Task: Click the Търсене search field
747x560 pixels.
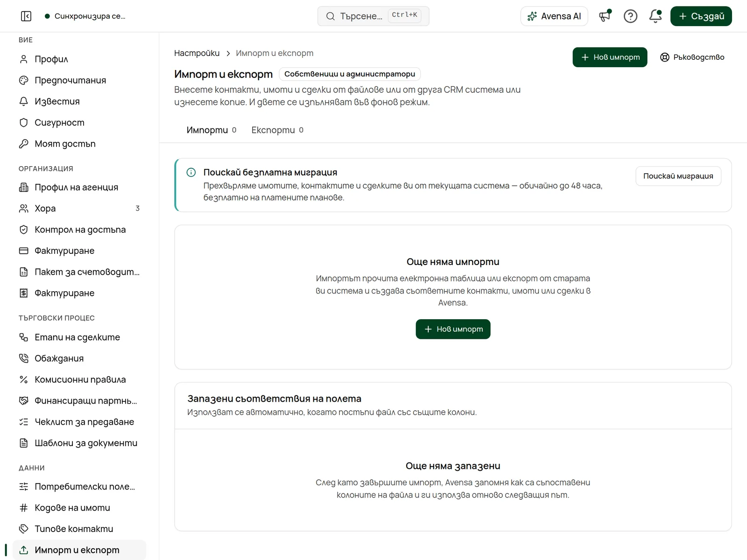Action: [373, 16]
